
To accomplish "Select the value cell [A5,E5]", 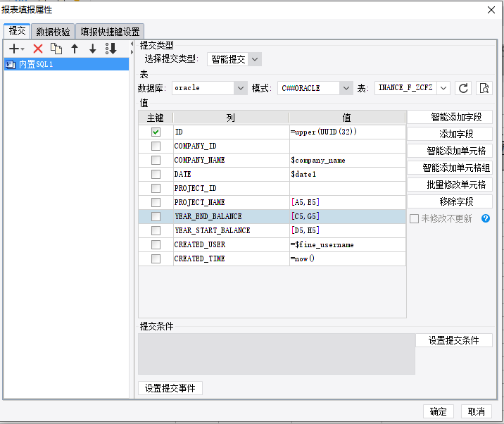I will 348,202.
